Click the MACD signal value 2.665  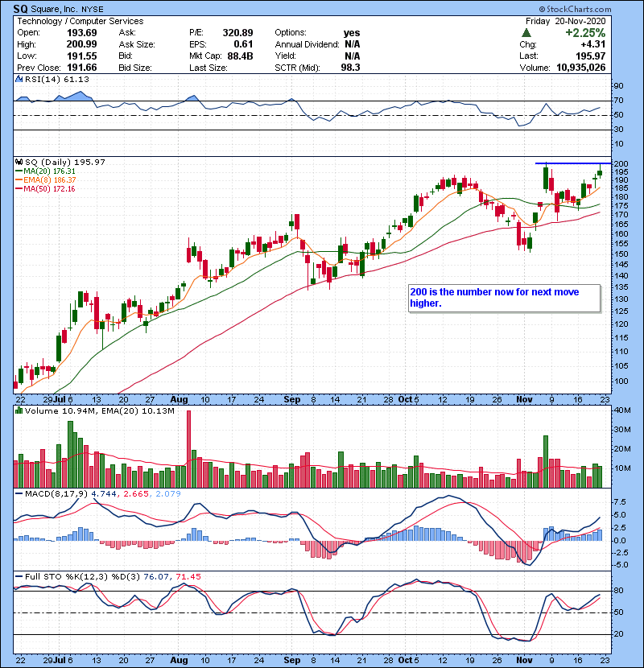pyautogui.click(x=136, y=494)
